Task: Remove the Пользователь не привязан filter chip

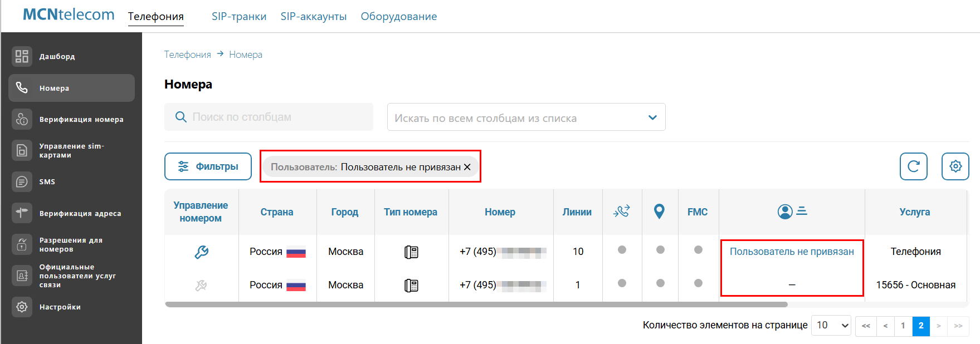Action: pyautogui.click(x=467, y=167)
